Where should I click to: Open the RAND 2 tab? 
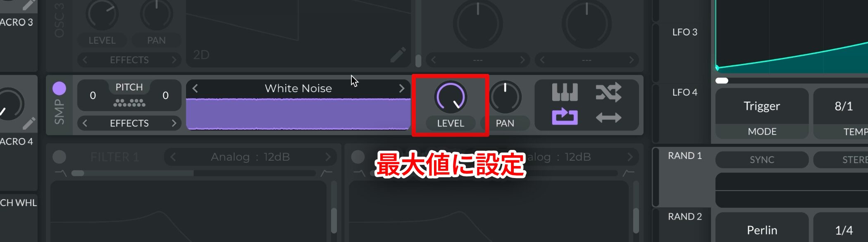[x=684, y=217]
